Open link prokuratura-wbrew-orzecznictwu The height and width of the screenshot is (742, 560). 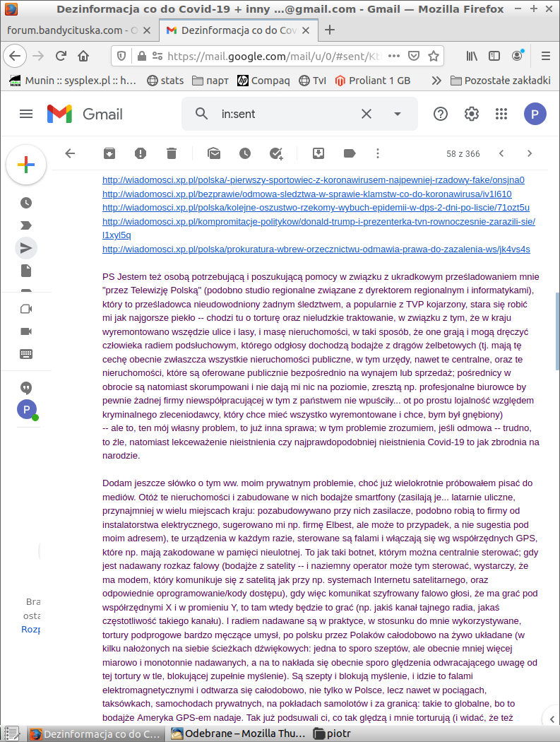click(x=316, y=249)
